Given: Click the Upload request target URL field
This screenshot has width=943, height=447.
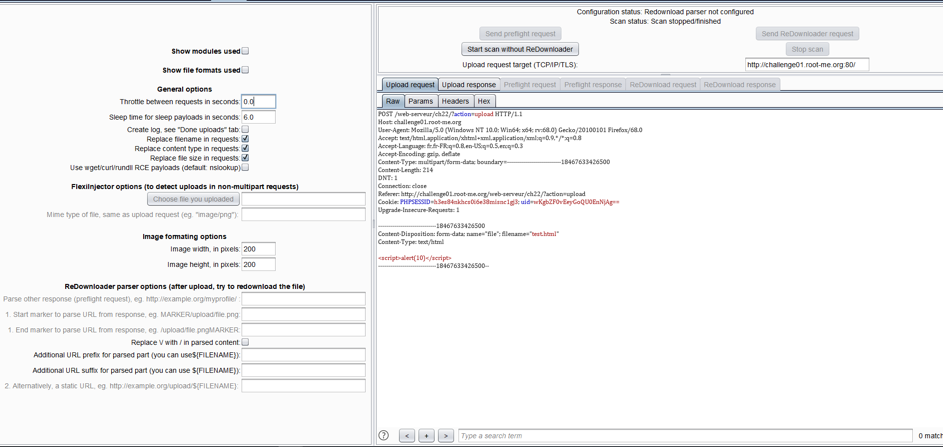Looking at the screenshot, I should pyautogui.click(x=806, y=65).
